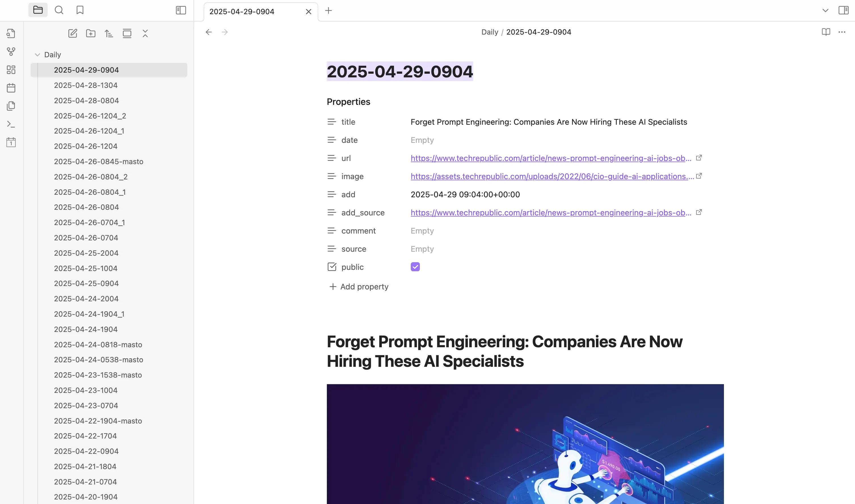Navigate back with left arrow
This screenshot has height=504, width=855.
click(209, 32)
